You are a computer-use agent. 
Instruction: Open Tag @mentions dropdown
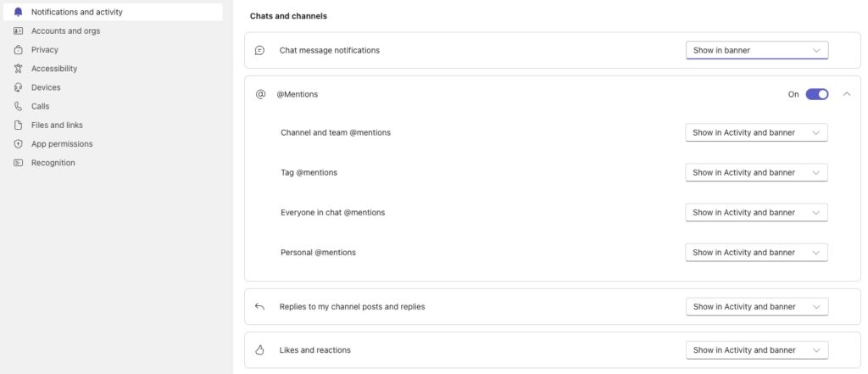[x=756, y=172]
